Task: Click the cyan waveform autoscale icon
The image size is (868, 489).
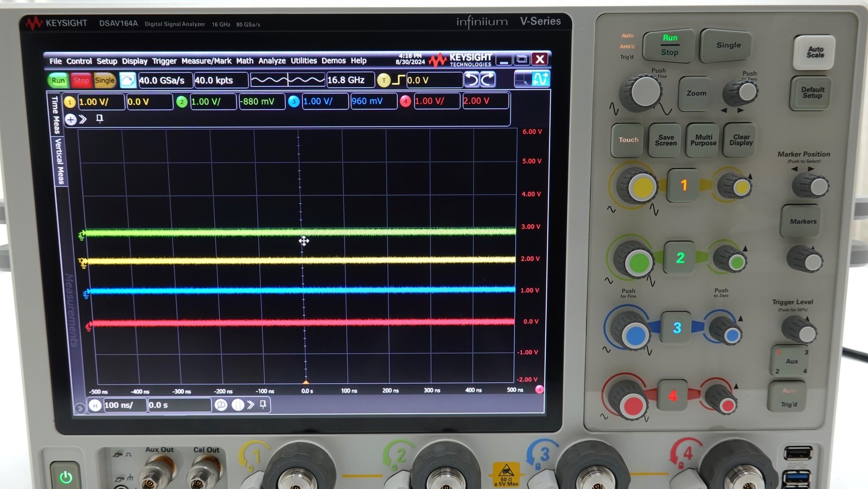Action: (541, 79)
